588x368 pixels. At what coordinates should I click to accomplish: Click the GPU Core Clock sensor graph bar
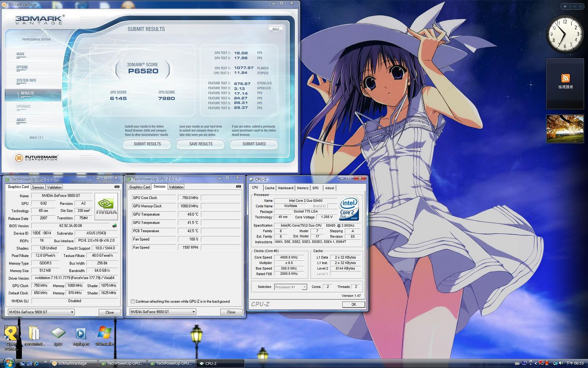pos(220,198)
